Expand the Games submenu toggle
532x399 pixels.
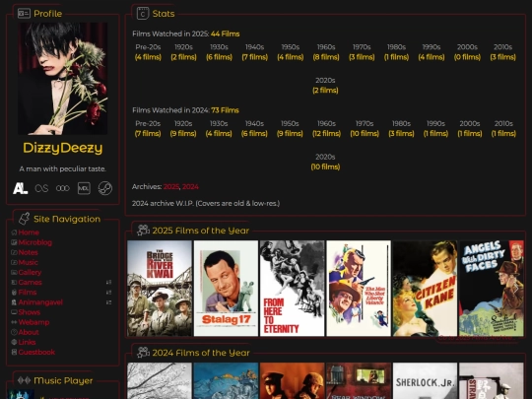tap(108, 283)
